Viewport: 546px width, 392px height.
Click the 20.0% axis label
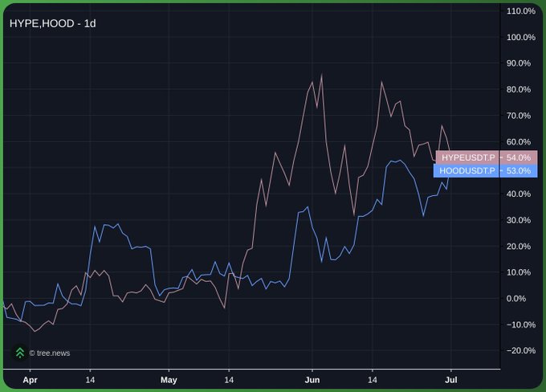pyautogui.click(x=519, y=247)
